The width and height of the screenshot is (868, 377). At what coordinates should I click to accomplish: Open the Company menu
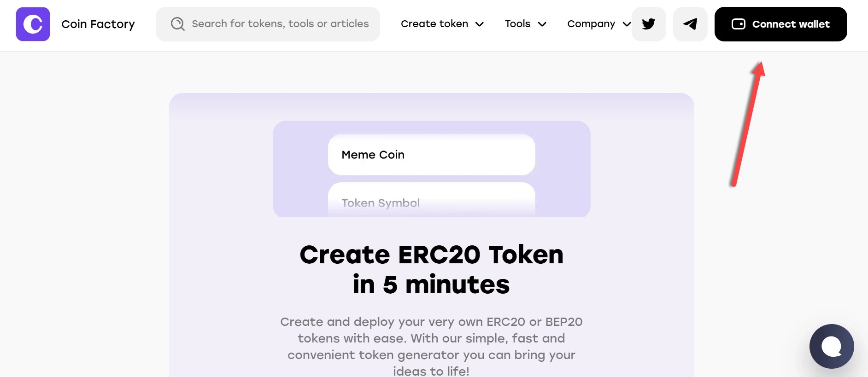[591, 24]
